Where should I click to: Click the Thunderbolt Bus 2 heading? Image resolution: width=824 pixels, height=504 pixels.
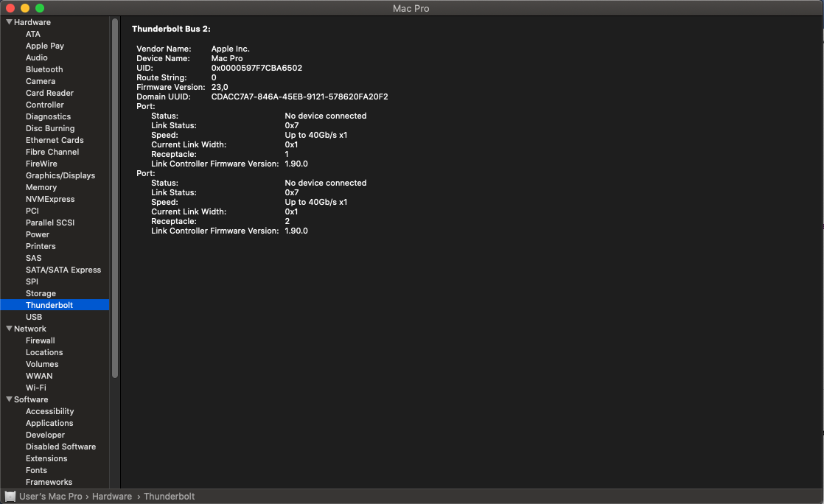click(171, 29)
